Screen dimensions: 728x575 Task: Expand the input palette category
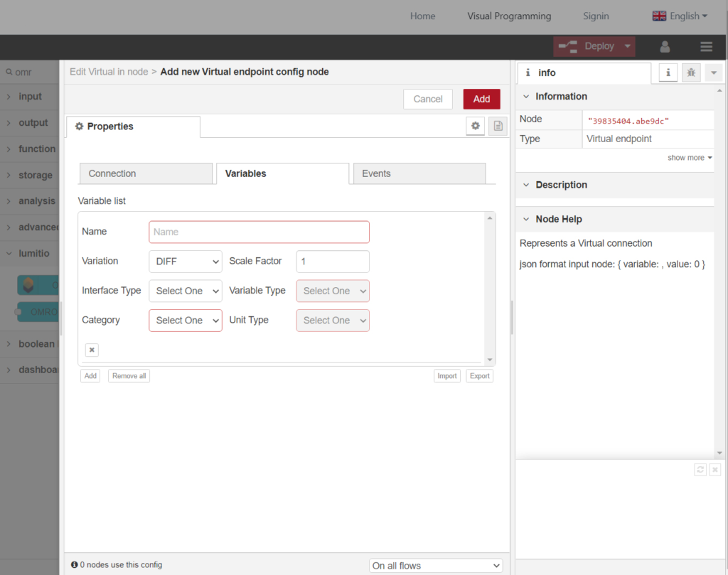point(30,97)
